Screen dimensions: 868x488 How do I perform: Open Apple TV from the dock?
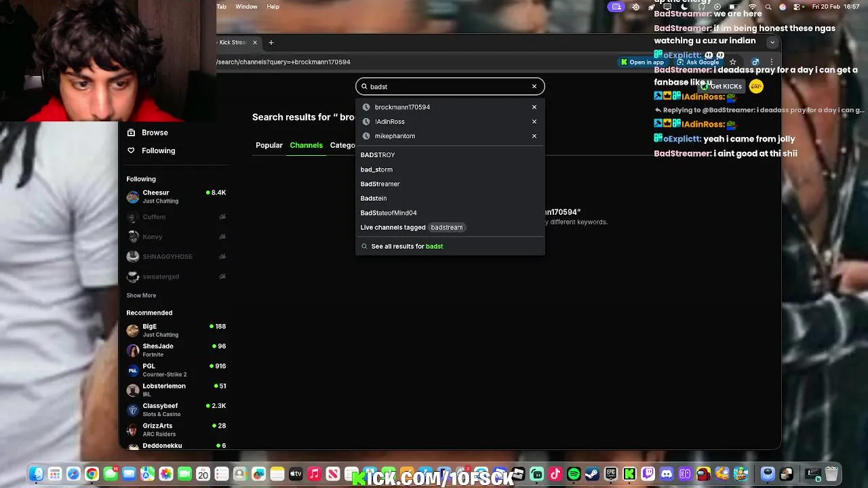coord(296,474)
